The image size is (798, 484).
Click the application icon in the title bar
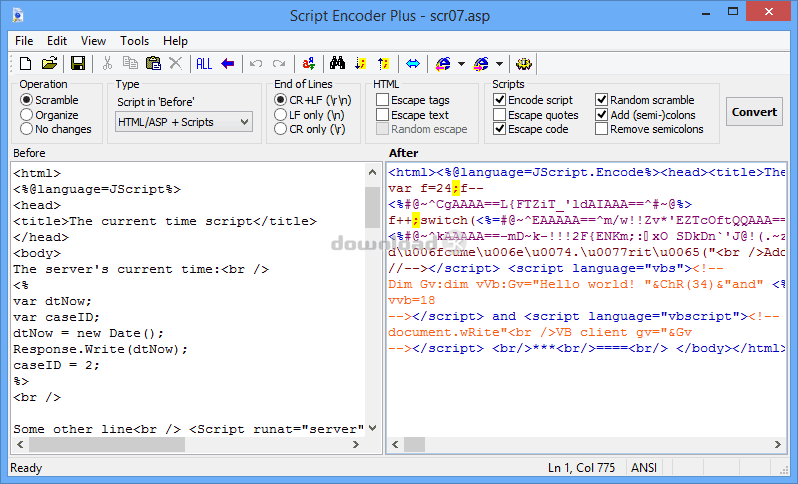tap(18, 15)
